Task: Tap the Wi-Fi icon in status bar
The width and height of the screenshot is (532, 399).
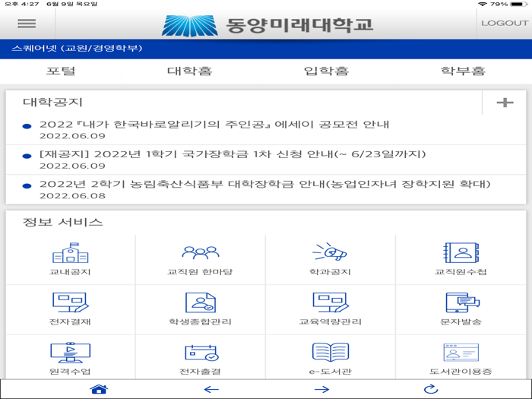Action: (x=483, y=4)
